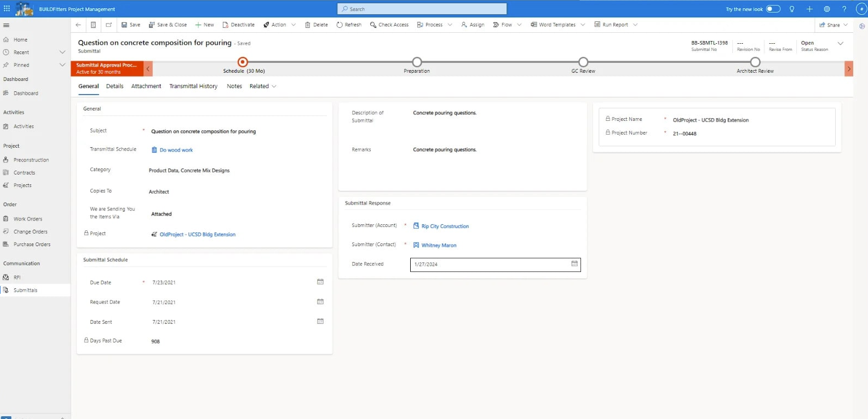
Task: Create a New record
Action: (205, 25)
